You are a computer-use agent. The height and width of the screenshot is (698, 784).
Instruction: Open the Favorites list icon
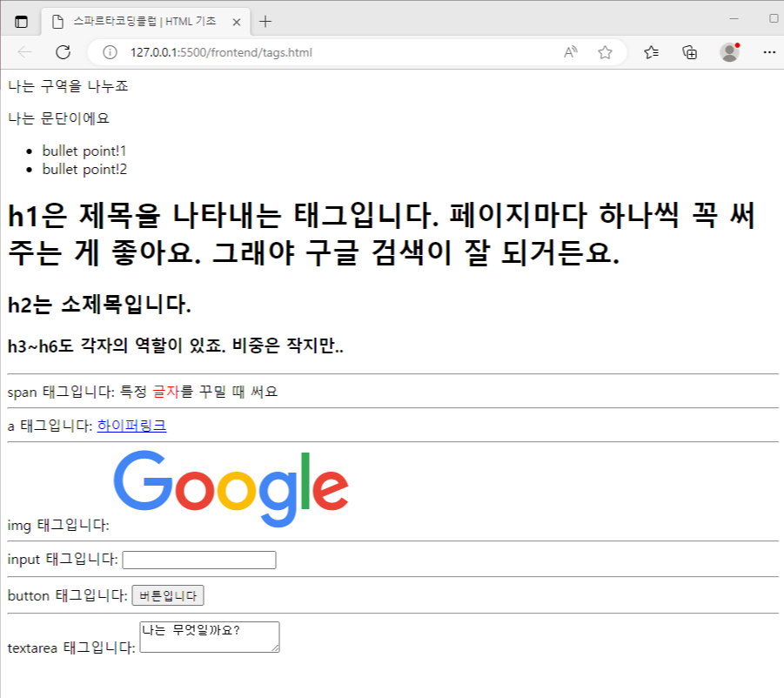tap(651, 52)
